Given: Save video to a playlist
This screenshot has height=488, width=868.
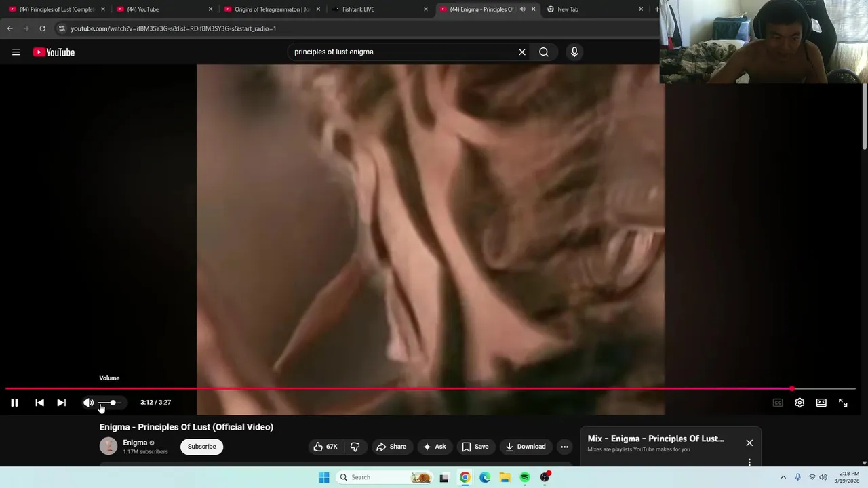Looking at the screenshot, I should coord(475,447).
